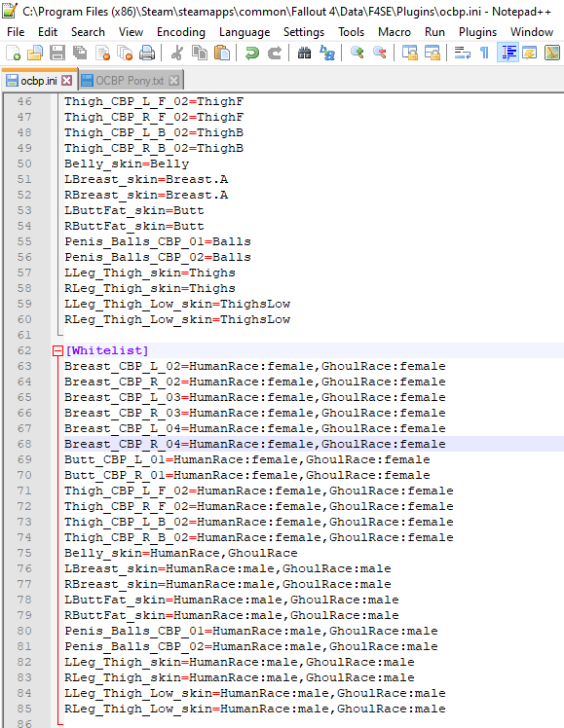Toggle synchronize horizontal scrolling icon
Image resolution: width=564 pixels, height=728 pixels.
(x=432, y=53)
